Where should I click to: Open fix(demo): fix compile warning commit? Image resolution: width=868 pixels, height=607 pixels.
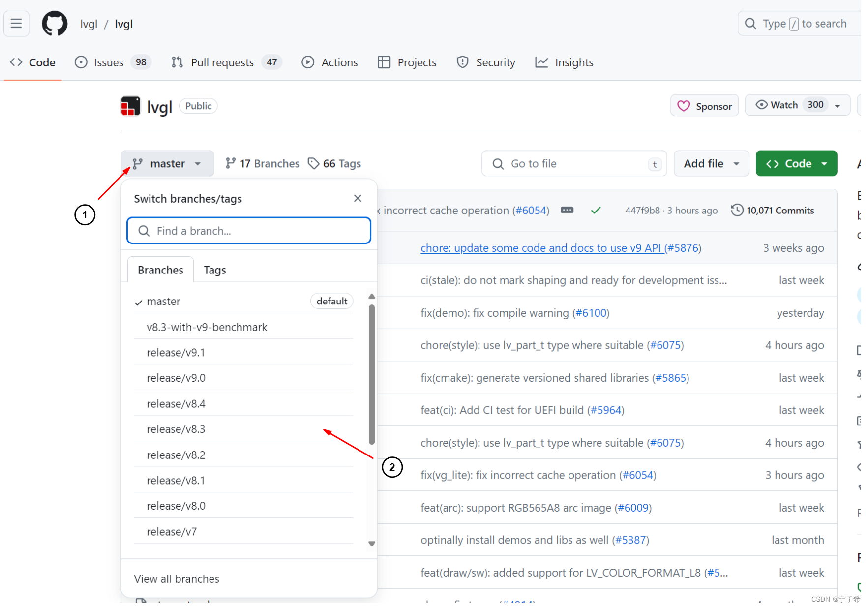(494, 313)
